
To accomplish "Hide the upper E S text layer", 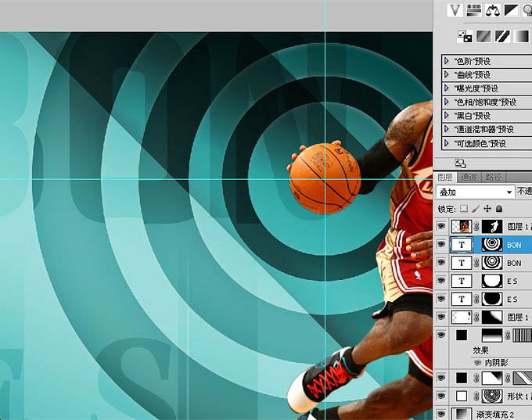I will tap(441, 280).
